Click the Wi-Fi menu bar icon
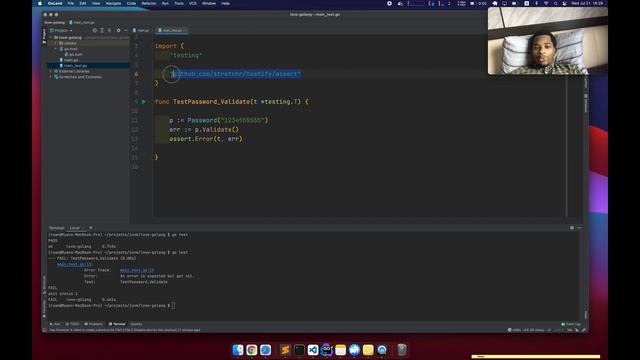The width and height of the screenshot is (640, 360). pos(546,3)
